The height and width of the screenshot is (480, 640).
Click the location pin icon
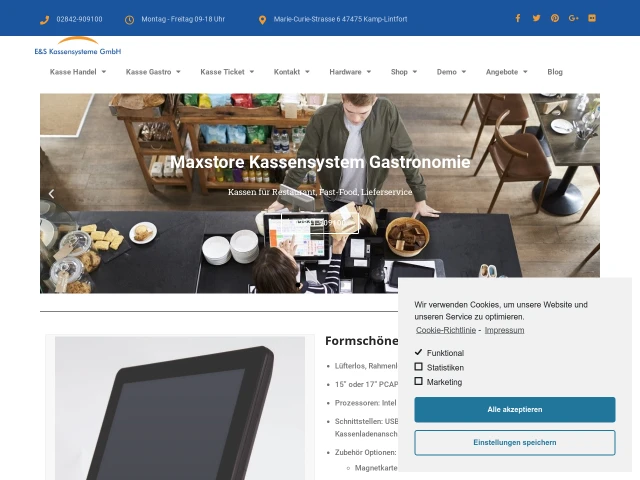[262, 20]
